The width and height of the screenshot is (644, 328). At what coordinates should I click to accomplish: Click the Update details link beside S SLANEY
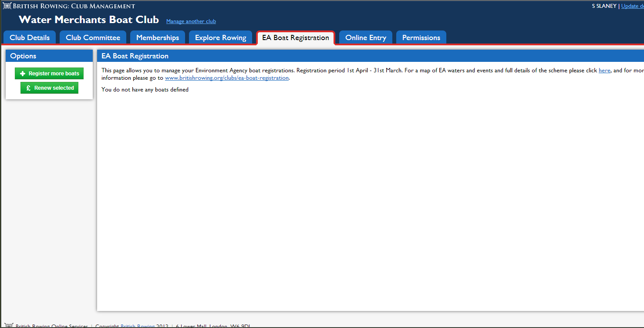pyautogui.click(x=632, y=6)
